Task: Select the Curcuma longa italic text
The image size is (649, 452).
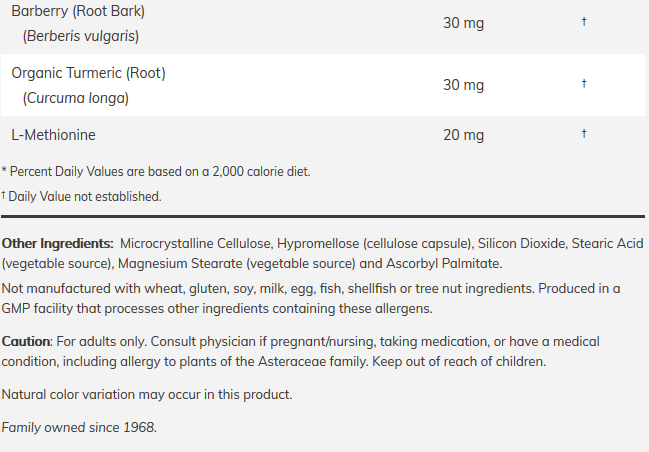Action: [x=76, y=98]
